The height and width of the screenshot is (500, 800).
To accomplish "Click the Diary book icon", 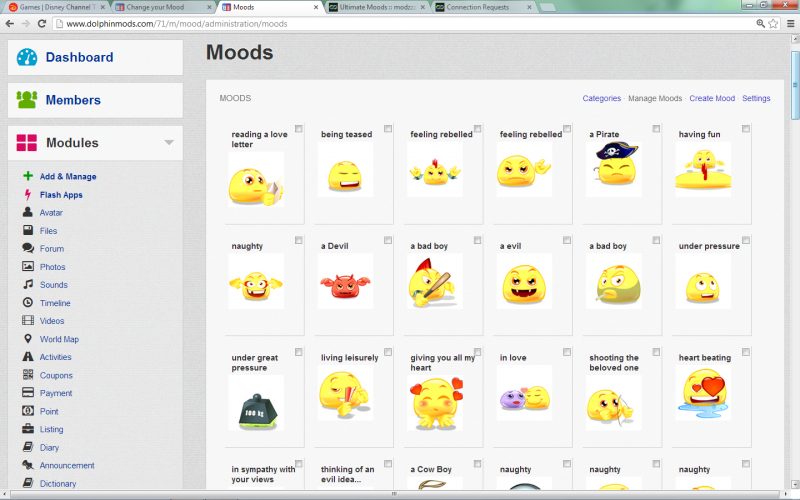I will (28, 447).
